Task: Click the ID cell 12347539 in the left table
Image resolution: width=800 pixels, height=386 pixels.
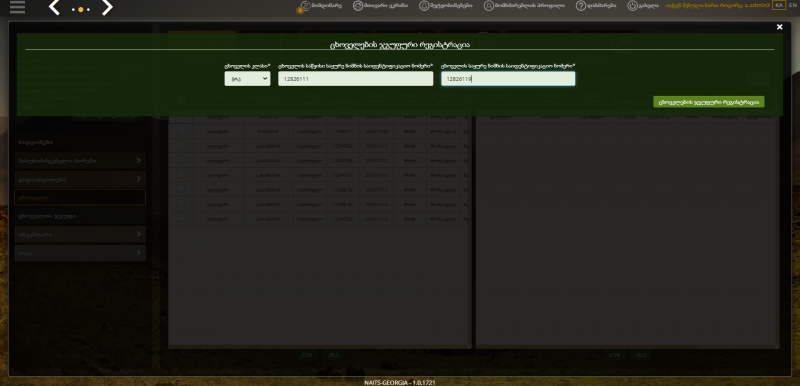Action: [343, 218]
